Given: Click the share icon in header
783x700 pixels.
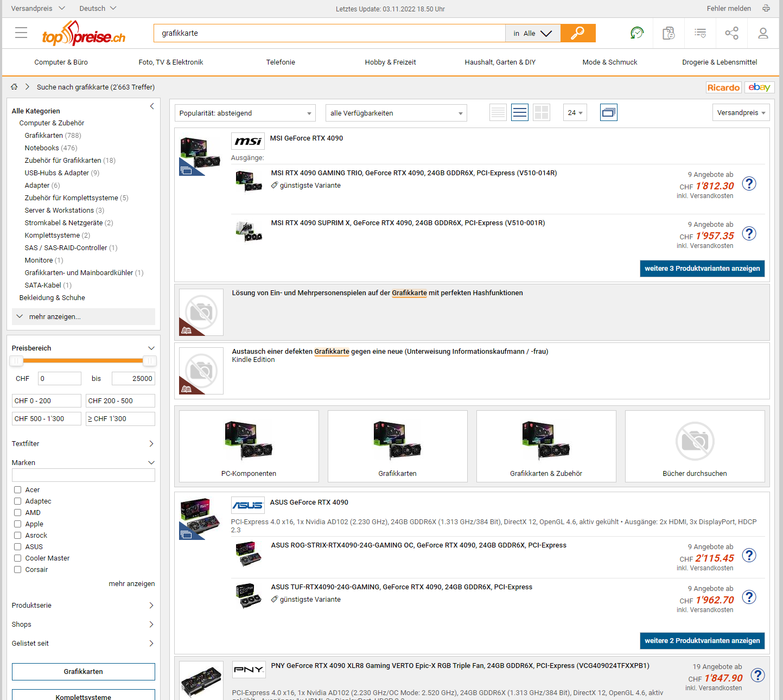Looking at the screenshot, I should point(731,33).
